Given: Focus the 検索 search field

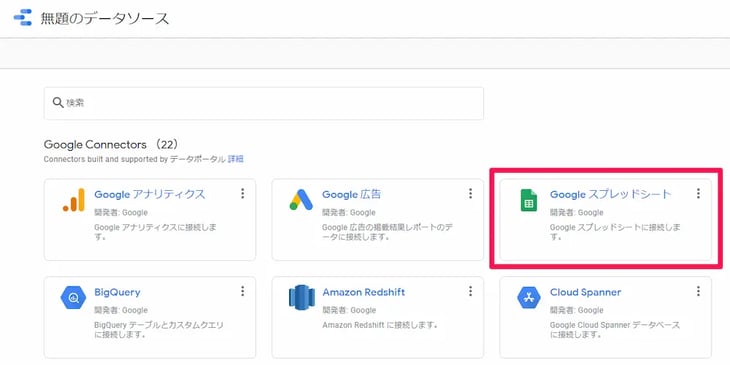Looking at the screenshot, I should pyautogui.click(x=264, y=103).
